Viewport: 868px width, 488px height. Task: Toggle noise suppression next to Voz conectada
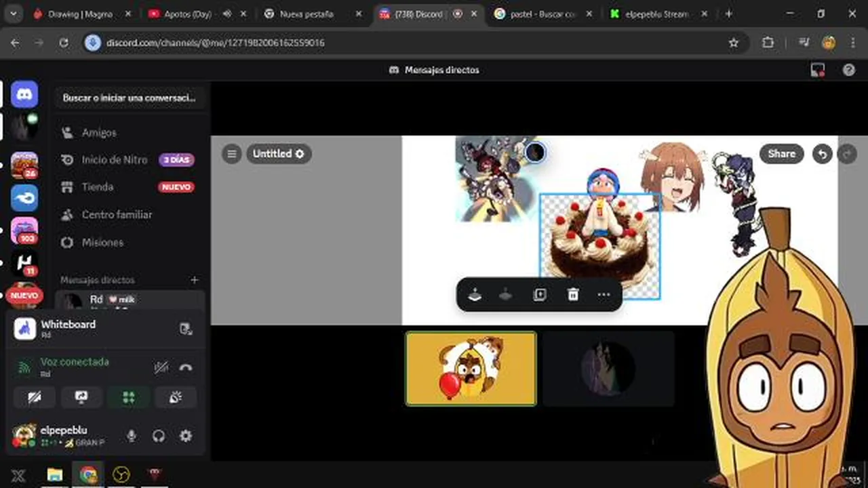[161, 367]
